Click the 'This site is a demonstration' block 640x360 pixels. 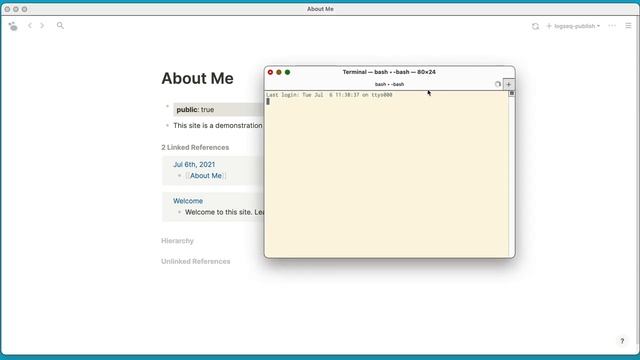tap(218, 125)
